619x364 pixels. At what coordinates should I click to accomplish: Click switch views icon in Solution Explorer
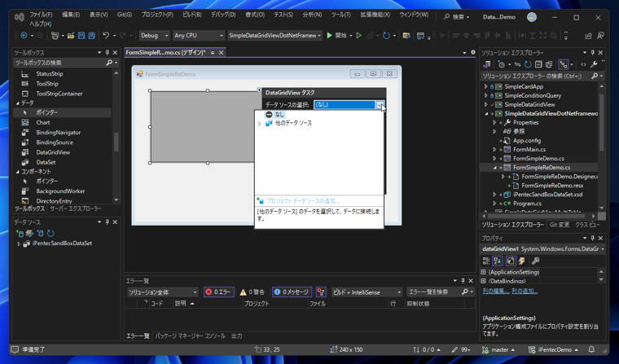[487, 64]
